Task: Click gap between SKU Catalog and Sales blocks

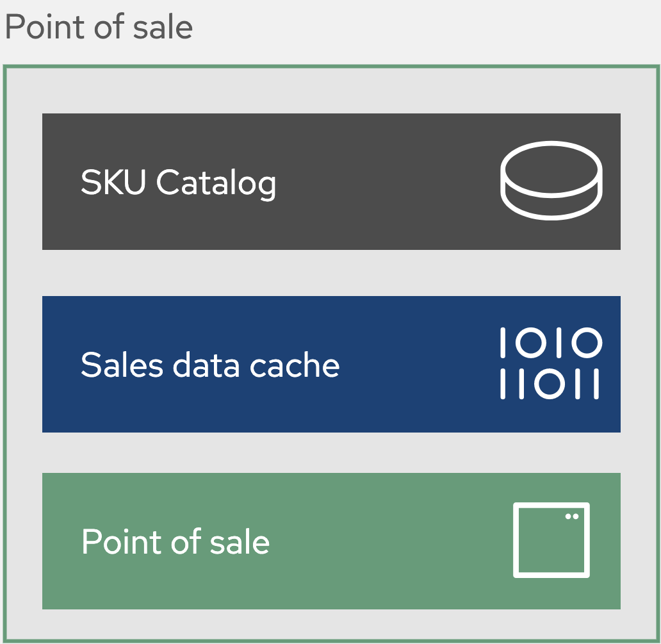Action: click(x=331, y=273)
